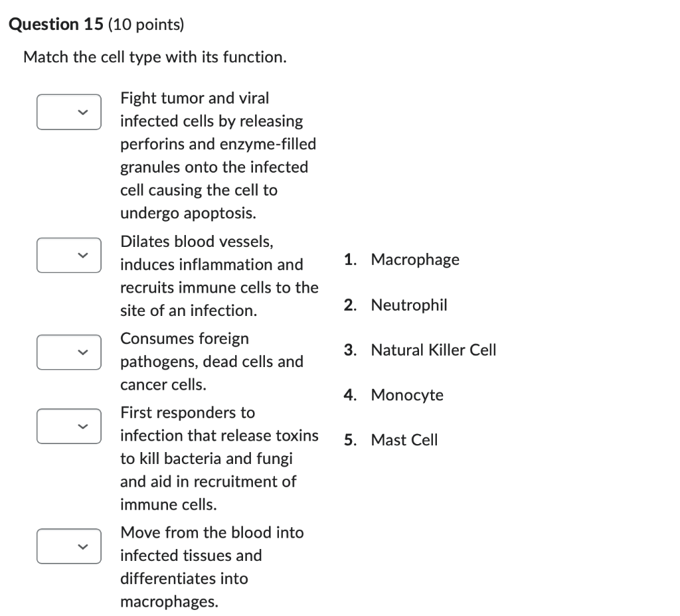Click the Mast Cell answer option
This screenshot has height=616, width=680.
[404, 439]
